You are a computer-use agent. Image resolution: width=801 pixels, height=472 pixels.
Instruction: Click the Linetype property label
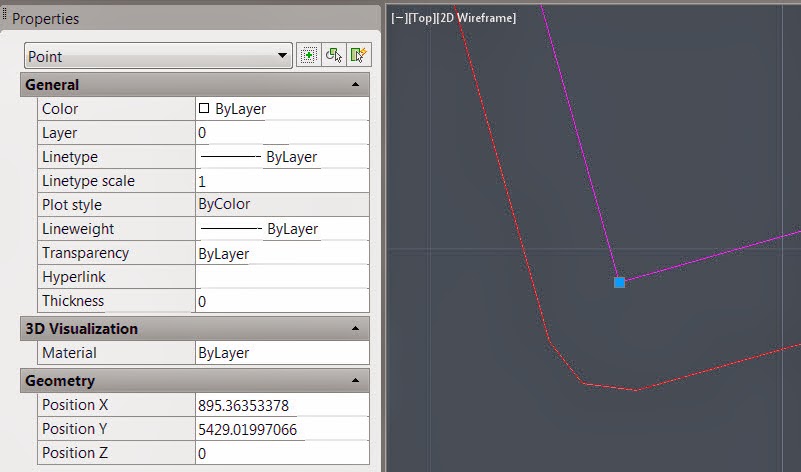69,157
